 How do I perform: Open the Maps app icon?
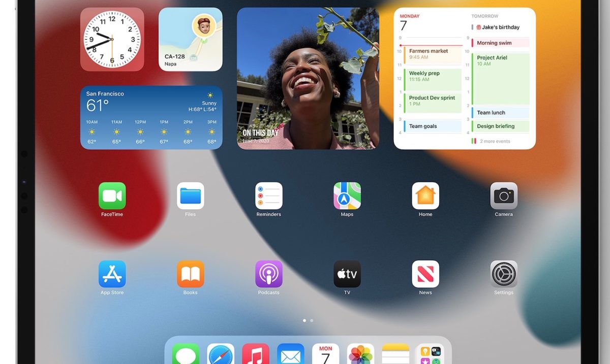click(x=347, y=196)
